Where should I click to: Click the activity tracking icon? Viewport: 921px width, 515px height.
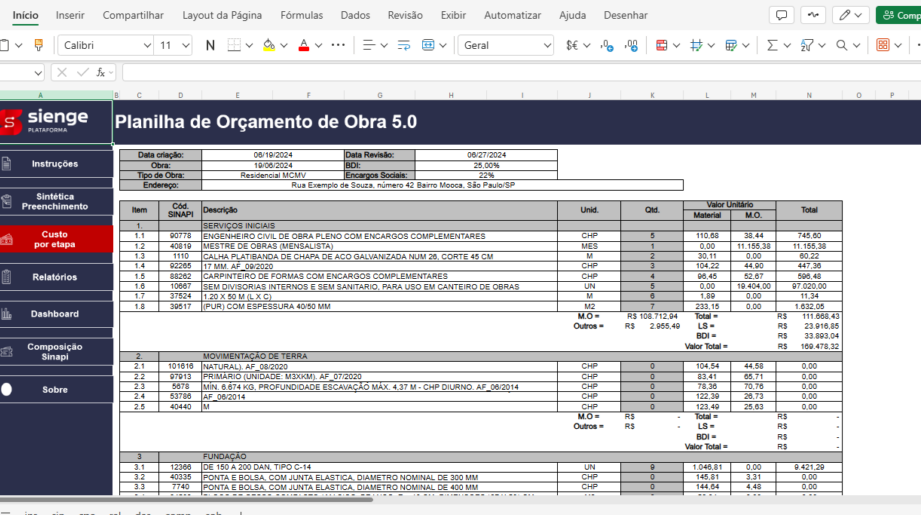pos(813,15)
